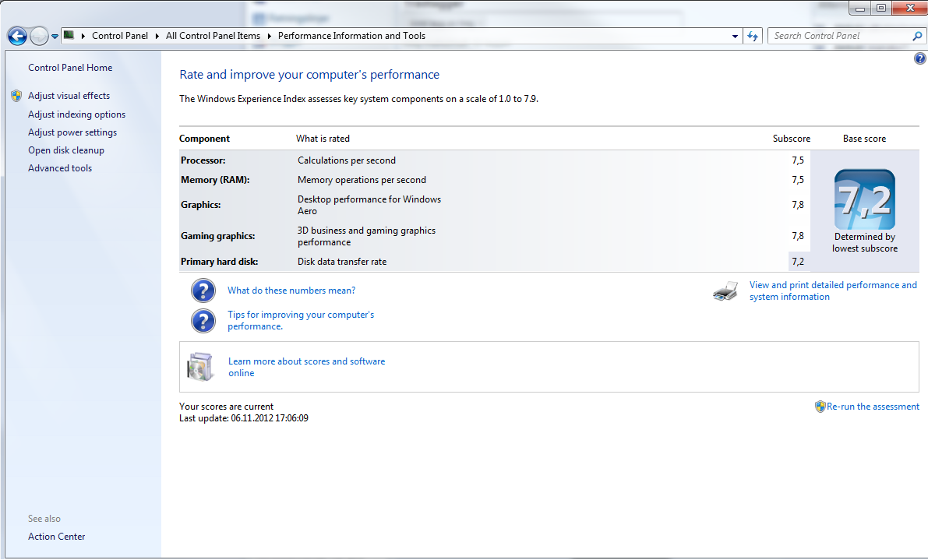Open Learn more about scores and software online
928x560 pixels.
click(306, 367)
